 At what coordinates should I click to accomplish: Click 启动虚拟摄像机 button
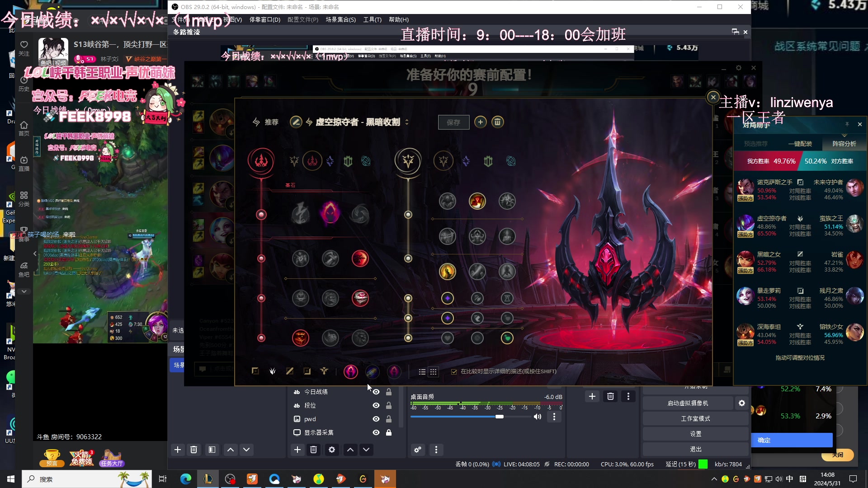688,403
